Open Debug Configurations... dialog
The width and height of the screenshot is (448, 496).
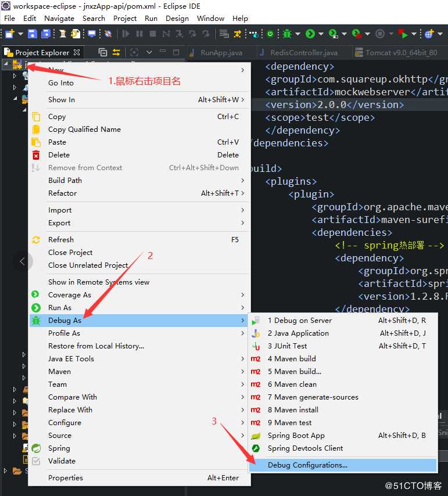pos(343,465)
